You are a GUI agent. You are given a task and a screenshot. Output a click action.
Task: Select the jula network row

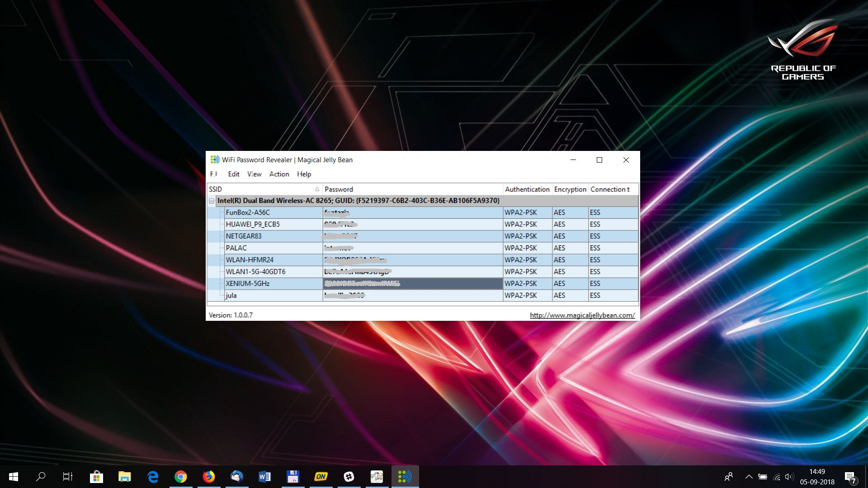coord(423,296)
